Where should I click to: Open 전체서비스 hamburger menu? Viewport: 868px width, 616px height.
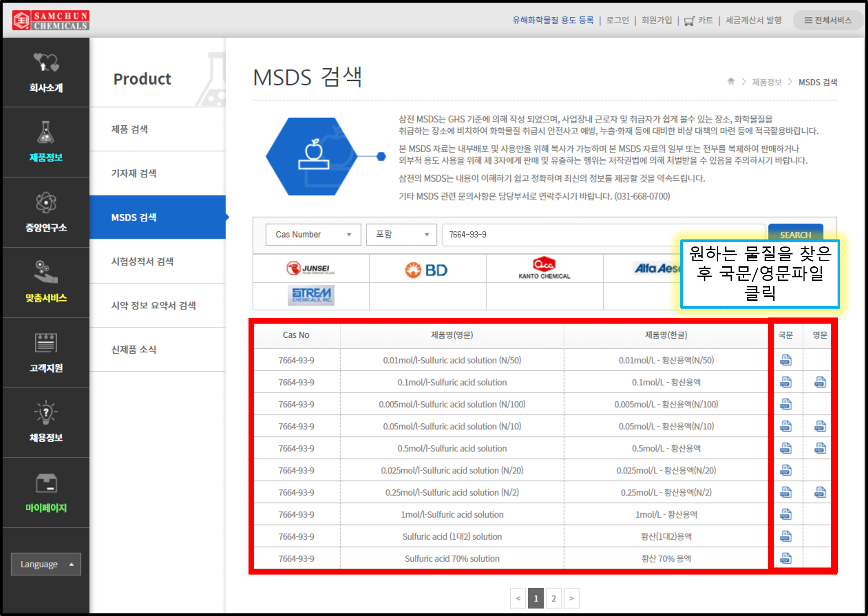click(827, 20)
